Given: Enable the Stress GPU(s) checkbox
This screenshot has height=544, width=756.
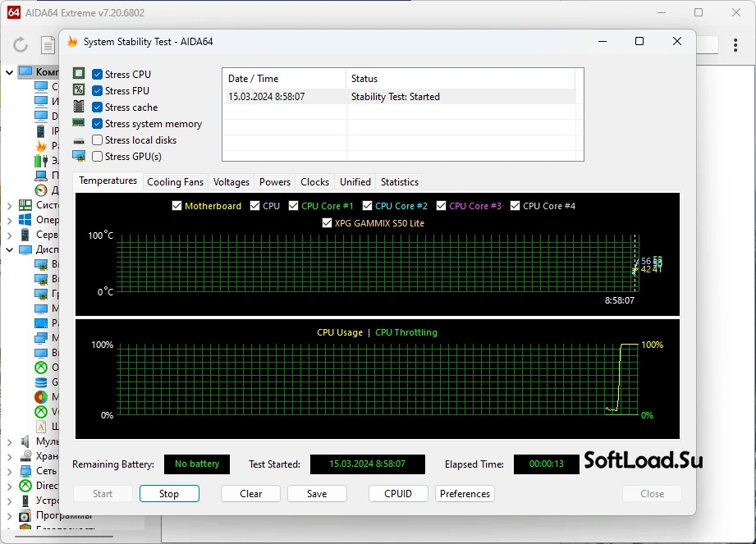Looking at the screenshot, I should (x=97, y=156).
